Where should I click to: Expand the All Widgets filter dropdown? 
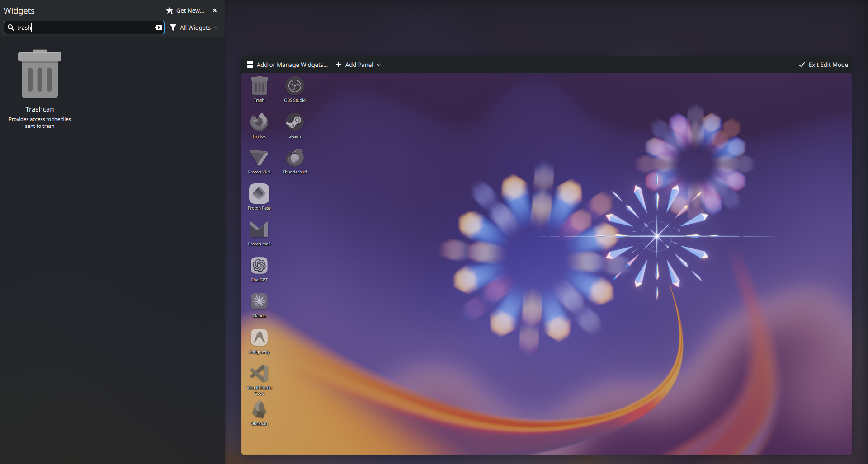click(x=194, y=28)
